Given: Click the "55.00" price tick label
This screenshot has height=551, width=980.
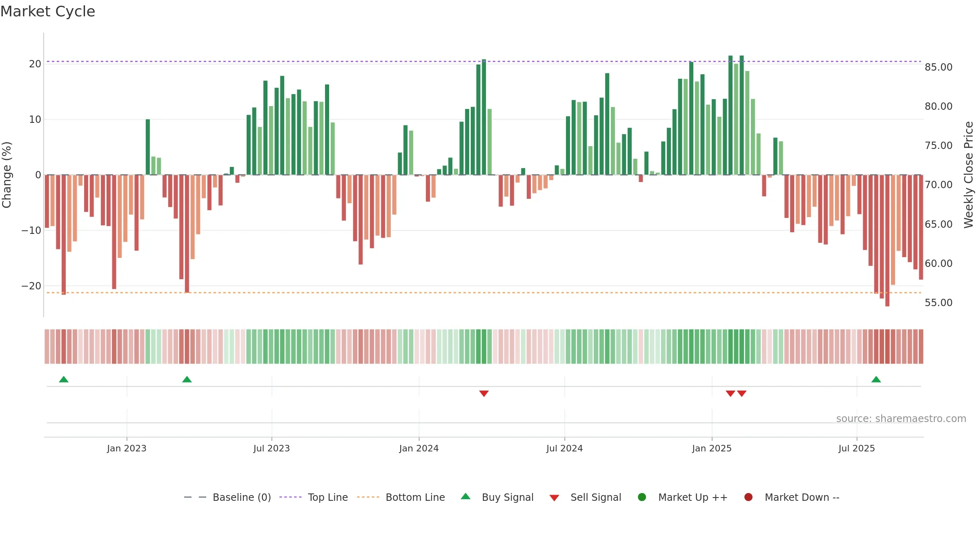Looking at the screenshot, I should coord(938,302).
